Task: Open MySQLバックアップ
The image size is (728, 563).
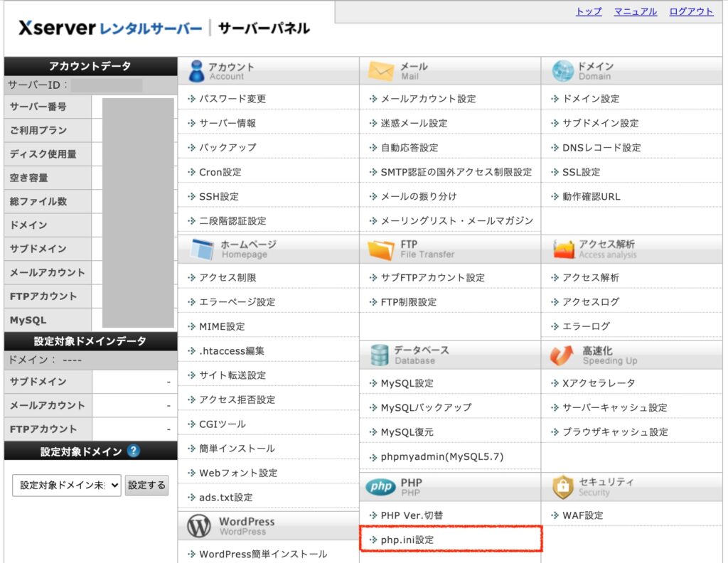Action: tap(426, 407)
